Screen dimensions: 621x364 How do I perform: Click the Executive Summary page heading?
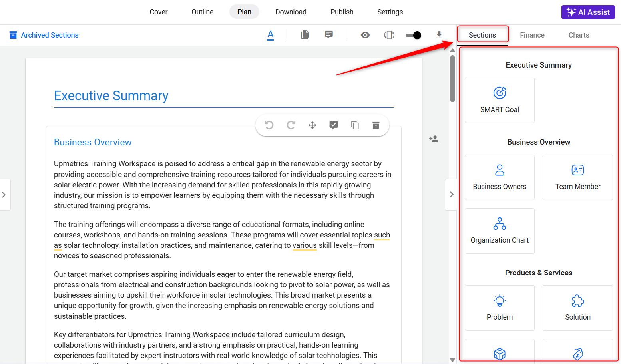(x=111, y=96)
